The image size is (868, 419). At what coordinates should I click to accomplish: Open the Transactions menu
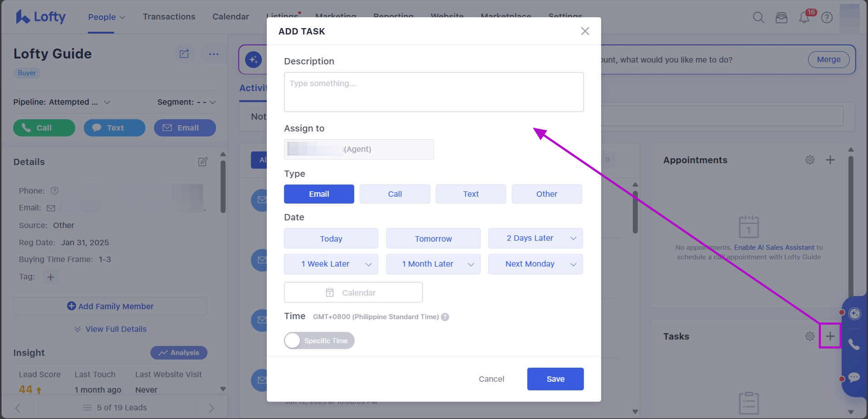169,17
